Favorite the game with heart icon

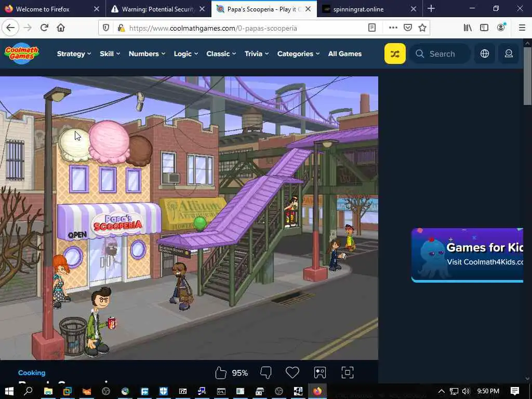pos(292,373)
